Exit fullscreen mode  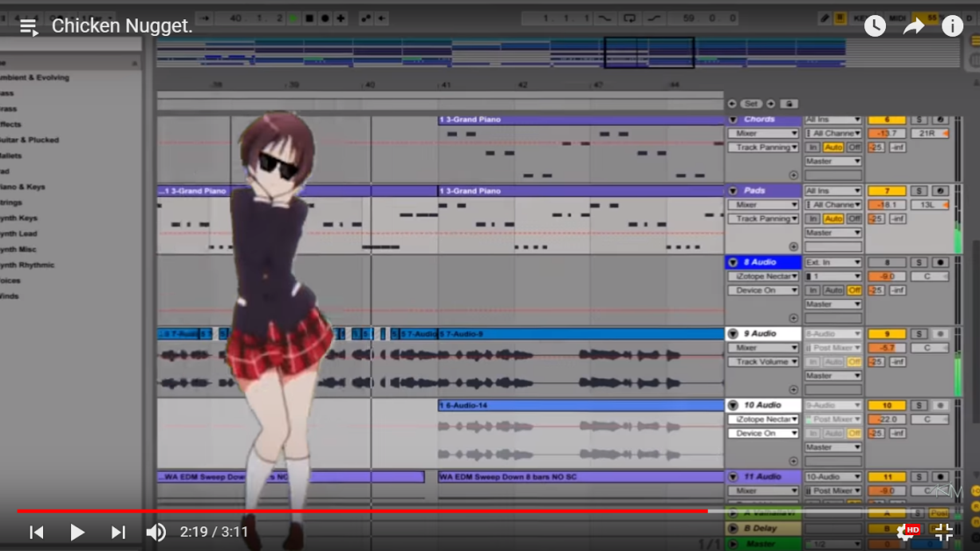coord(944,532)
